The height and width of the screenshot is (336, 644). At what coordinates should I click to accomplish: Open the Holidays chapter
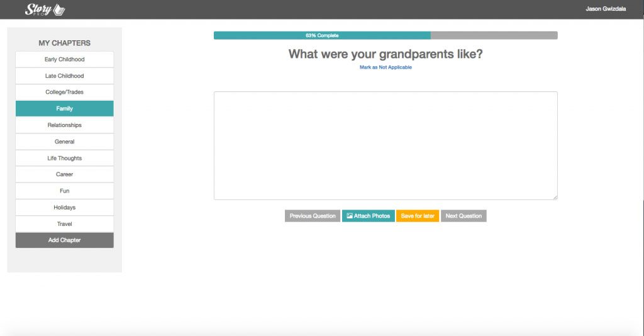[65, 207]
